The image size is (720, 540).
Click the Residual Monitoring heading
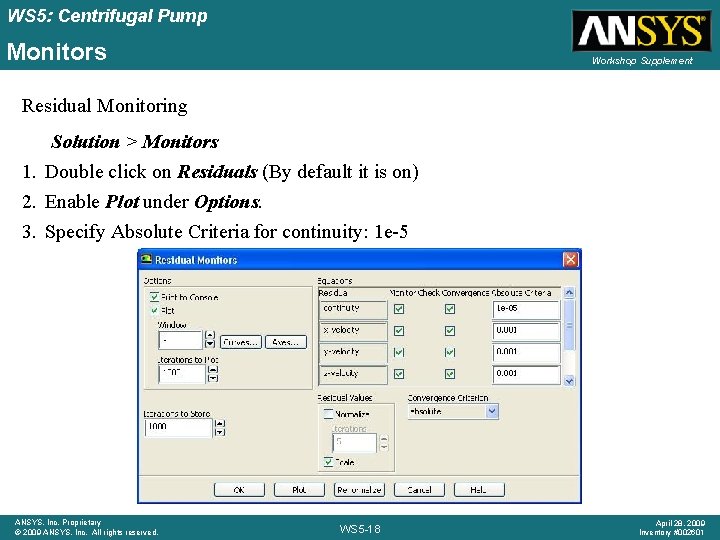tap(104, 106)
